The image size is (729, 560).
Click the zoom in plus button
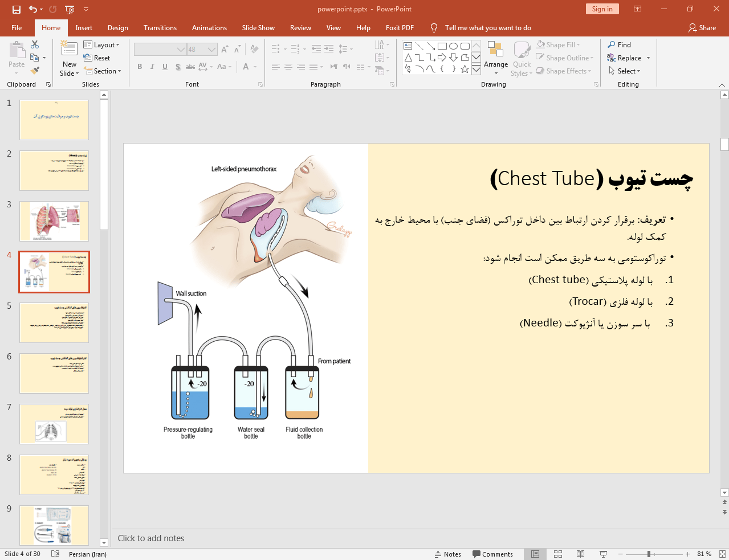(687, 554)
